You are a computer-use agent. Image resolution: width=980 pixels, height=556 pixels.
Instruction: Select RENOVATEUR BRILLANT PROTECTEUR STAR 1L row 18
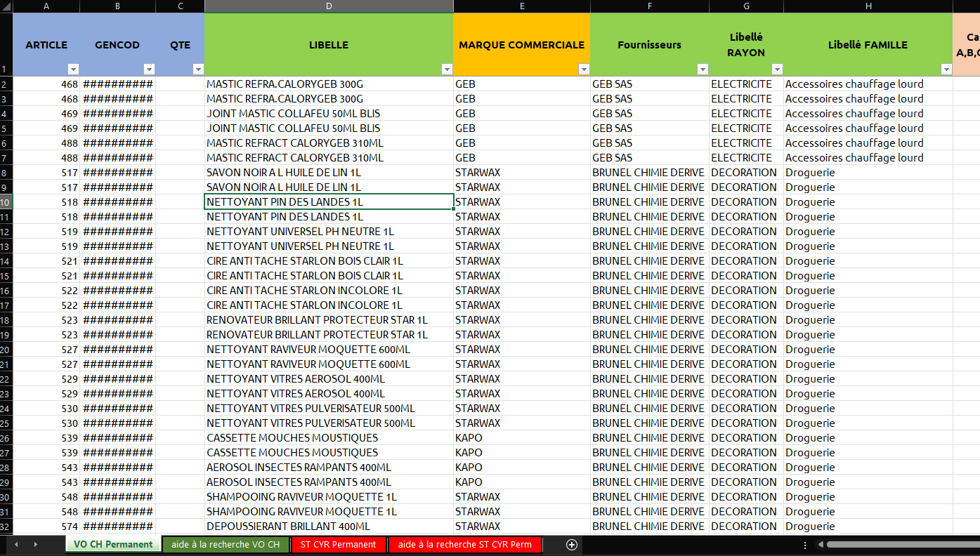point(329,320)
